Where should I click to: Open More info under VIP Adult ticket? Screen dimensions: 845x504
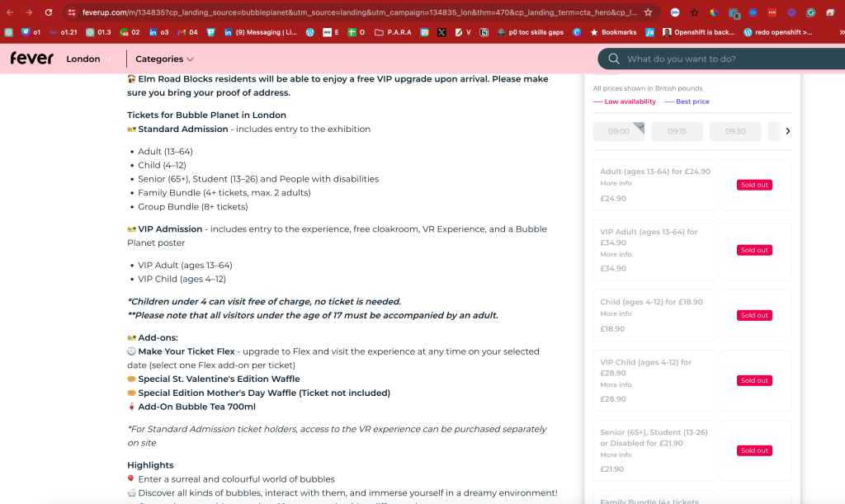click(616, 254)
